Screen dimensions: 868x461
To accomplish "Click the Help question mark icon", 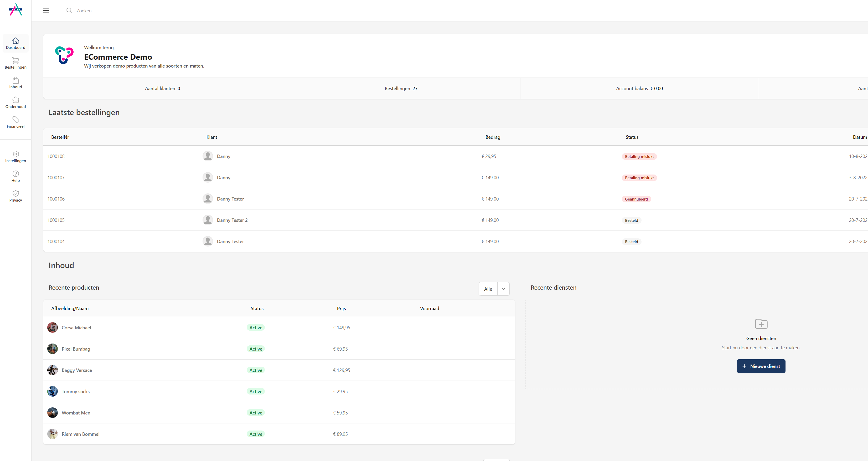I will click(x=16, y=176).
